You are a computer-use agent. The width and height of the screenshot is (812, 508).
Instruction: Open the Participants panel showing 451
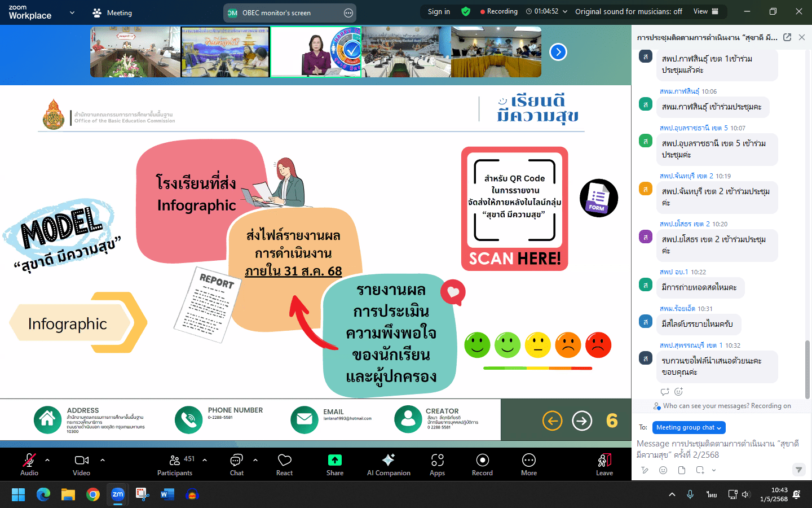point(175,465)
